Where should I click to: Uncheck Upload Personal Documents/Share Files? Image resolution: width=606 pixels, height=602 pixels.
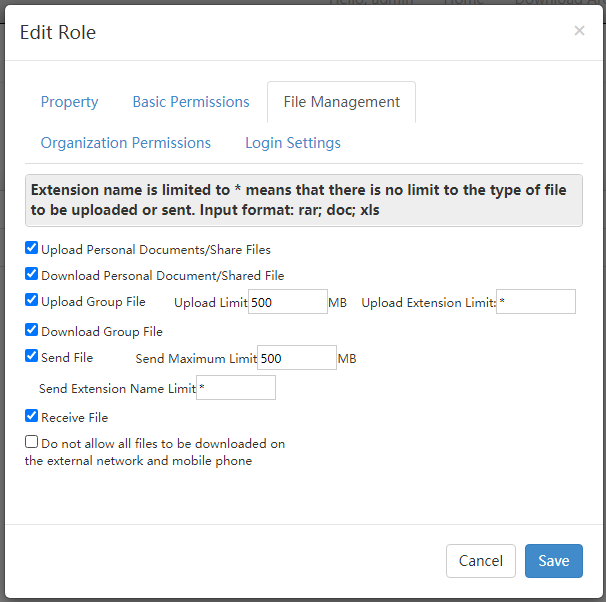pyautogui.click(x=32, y=248)
